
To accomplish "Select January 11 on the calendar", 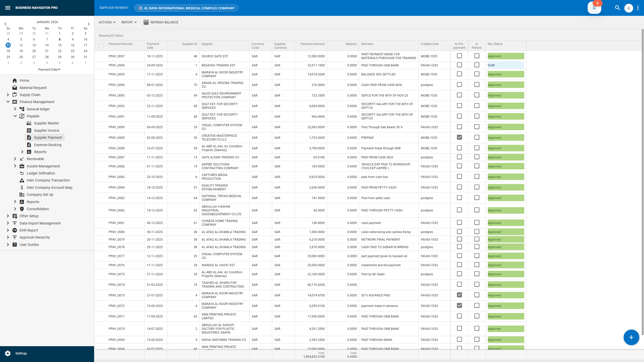I will pyautogui.click(x=8, y=45).
